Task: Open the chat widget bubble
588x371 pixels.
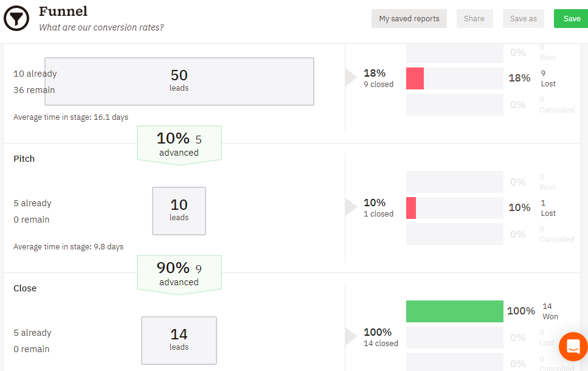Action: tap(572, 347)
